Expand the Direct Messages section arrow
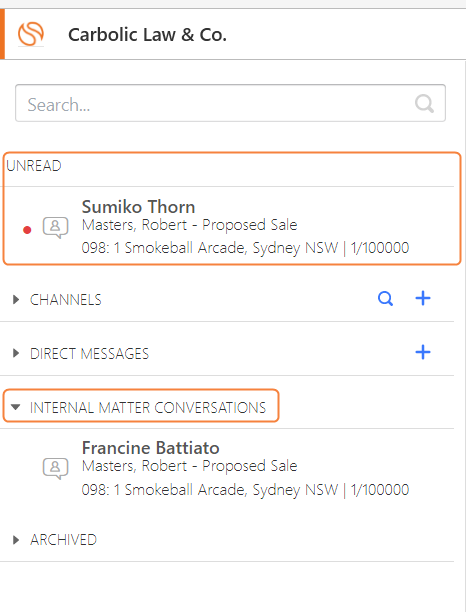The width and height of the screenshot is (466, 612). (x=16, y=353)
